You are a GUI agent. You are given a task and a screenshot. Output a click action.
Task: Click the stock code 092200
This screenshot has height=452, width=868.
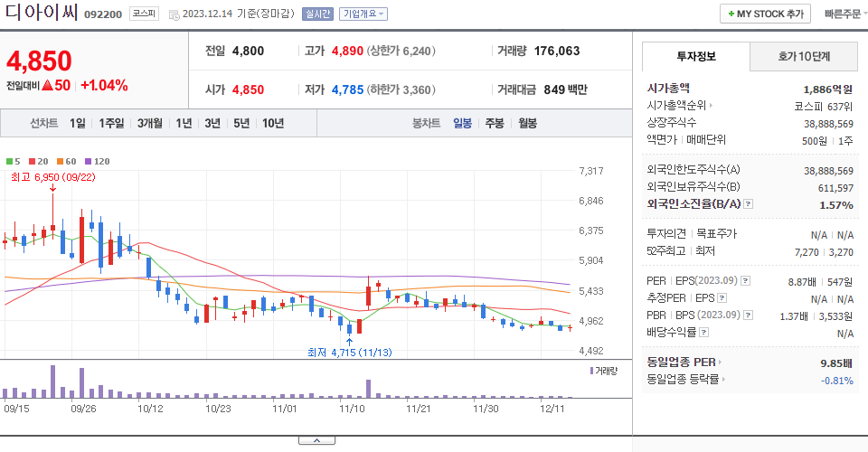103,14
